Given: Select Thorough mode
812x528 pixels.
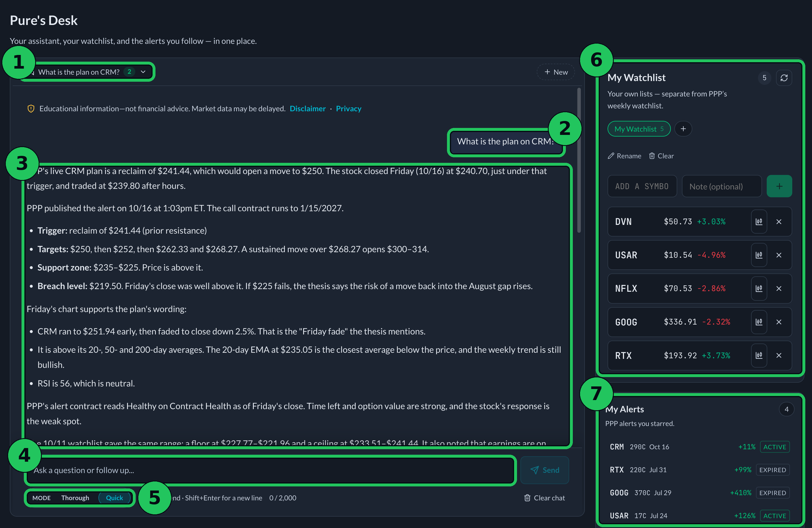Looking at the screenshot, I should pyautogui.click(x=75, y=498).
